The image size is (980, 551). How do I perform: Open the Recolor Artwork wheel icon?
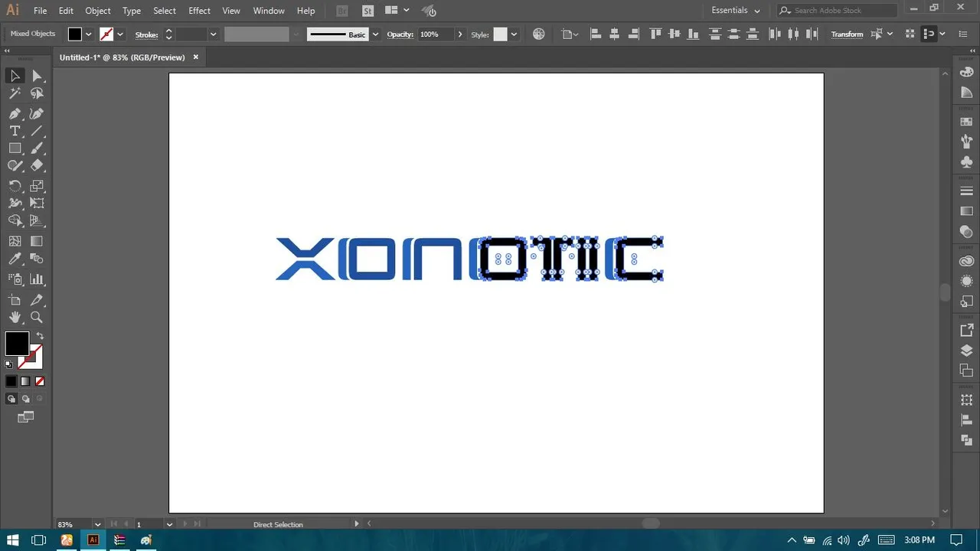pyautogui.click(x=539, y=34)
